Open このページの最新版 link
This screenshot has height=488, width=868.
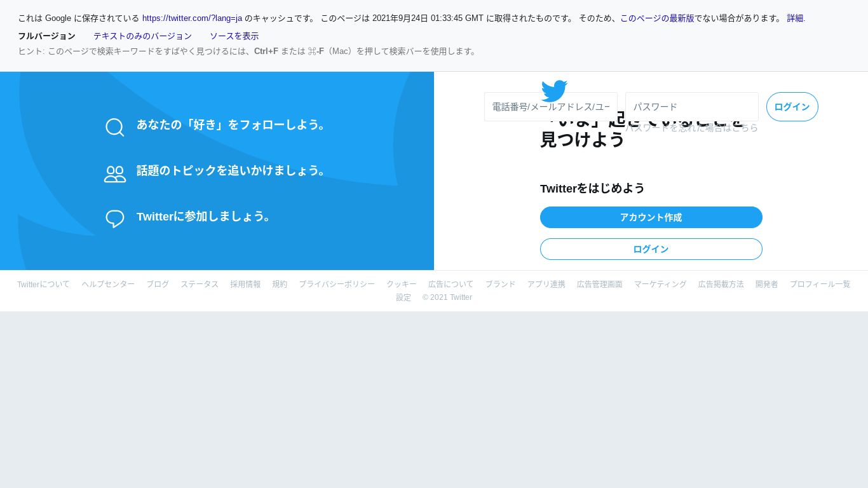pos(657,18)
